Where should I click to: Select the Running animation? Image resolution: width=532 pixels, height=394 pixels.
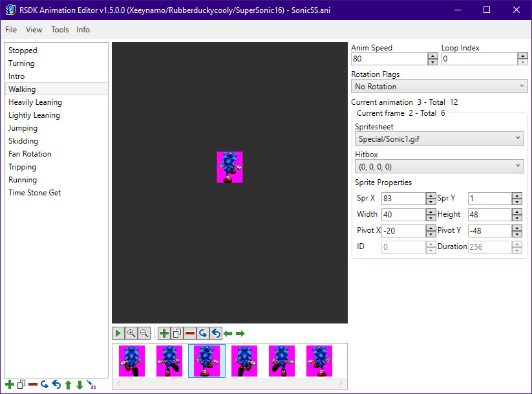(x=22, y=180)
